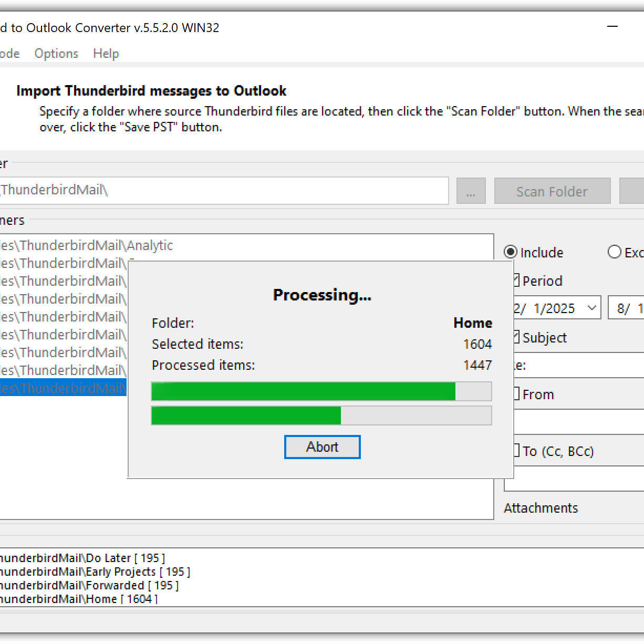Select the Exclude radio button
Image resolution: width=644 pixels, height=644 pixels.
coord(614,252)
